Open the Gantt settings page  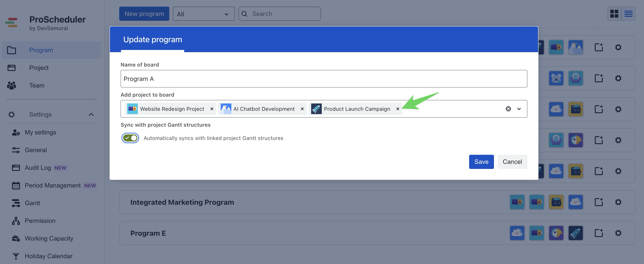coord(32,203)
